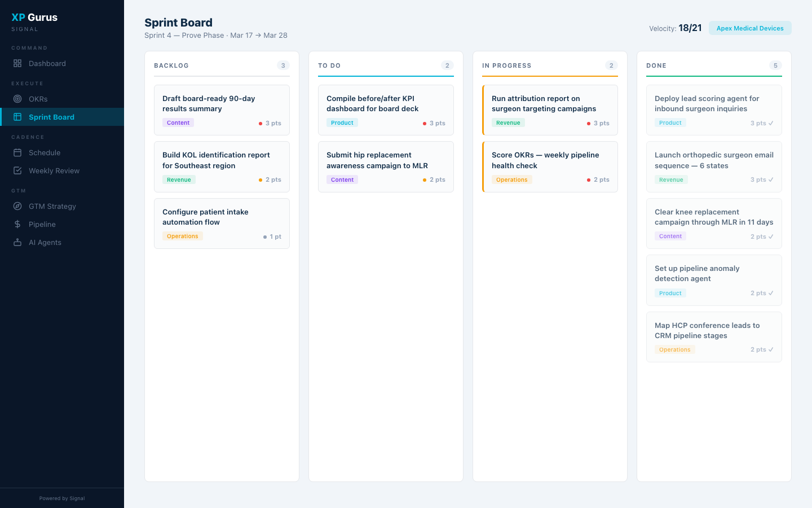Image resolution: width=812 pixels, height=508 pixels.
Task: Open the AI Agents panel
Action: point(17,242)
